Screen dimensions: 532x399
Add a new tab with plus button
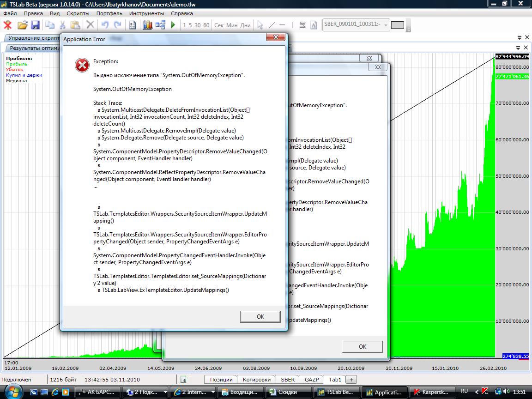point(351,379)
